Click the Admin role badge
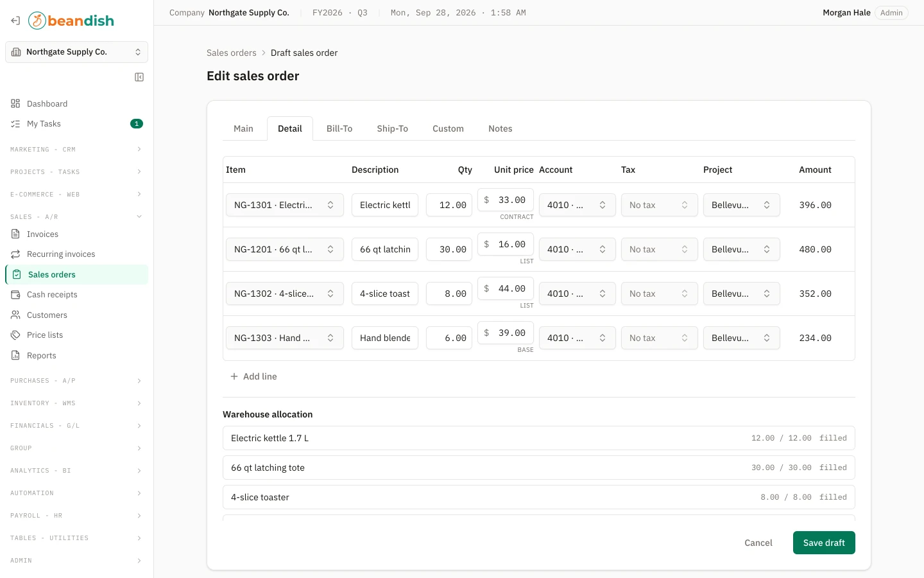This screenshot has height=578, width=924. 891,13
